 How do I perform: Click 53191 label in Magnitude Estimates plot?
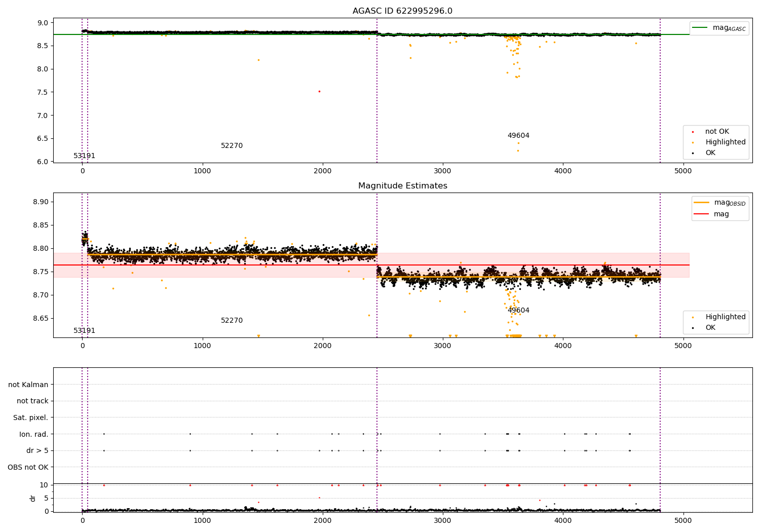coord(84,331)
